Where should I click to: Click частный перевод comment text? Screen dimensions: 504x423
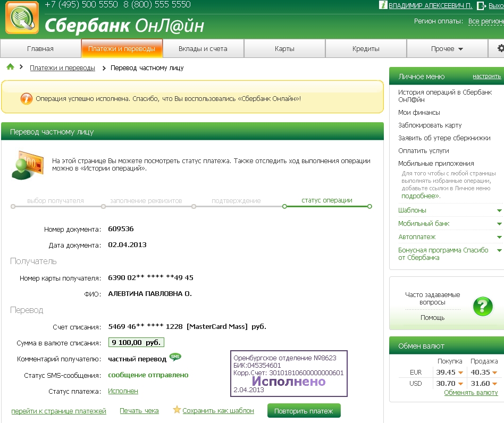tap(137, 359)
